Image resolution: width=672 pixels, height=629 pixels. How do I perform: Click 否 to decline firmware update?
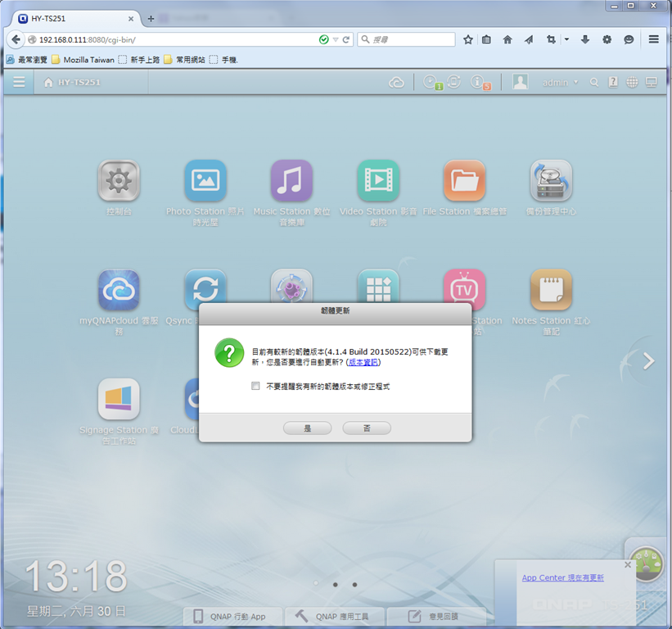(x=367, y=428)
